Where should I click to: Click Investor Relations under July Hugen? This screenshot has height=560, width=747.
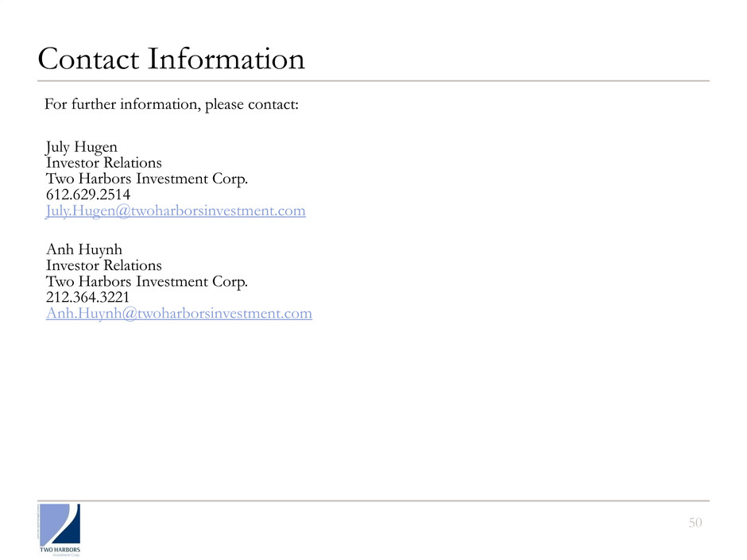[x=104, y=163]
